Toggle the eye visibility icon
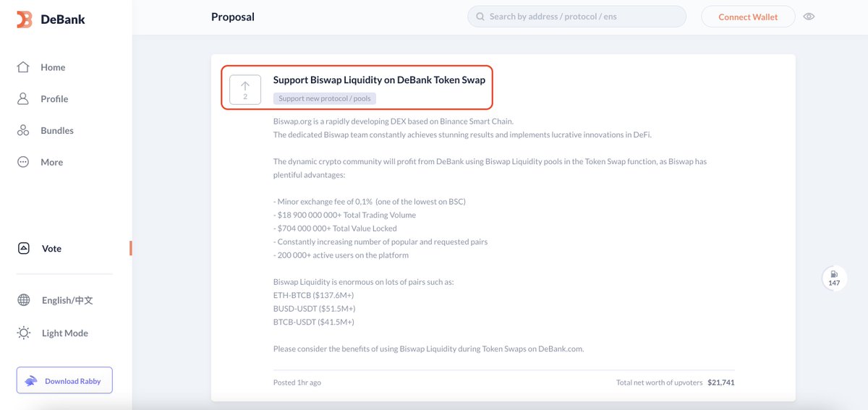The width and height of the screenshot is (868, 410). click(x=809, y=17)
